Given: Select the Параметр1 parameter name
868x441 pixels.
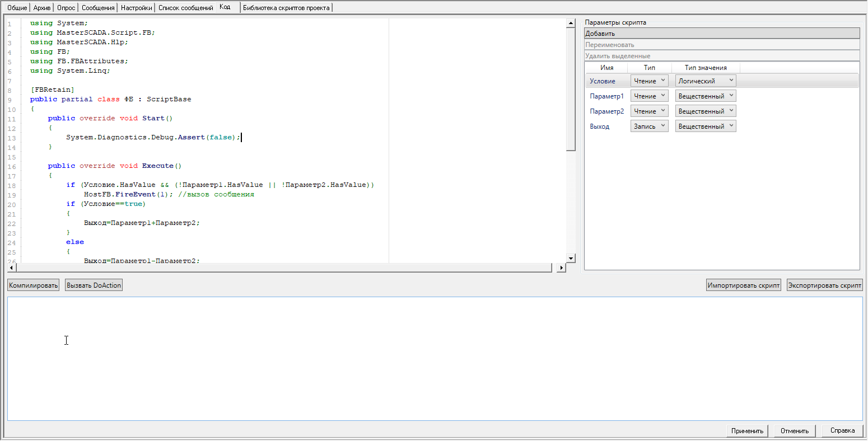Looking at the screenshot, I should [606, 96].
